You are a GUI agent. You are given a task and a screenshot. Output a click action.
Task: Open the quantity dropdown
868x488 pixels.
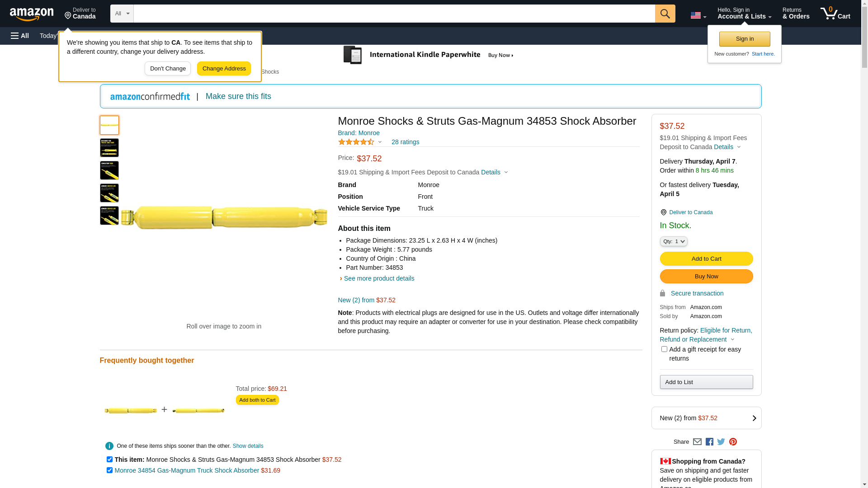[674, 242]
